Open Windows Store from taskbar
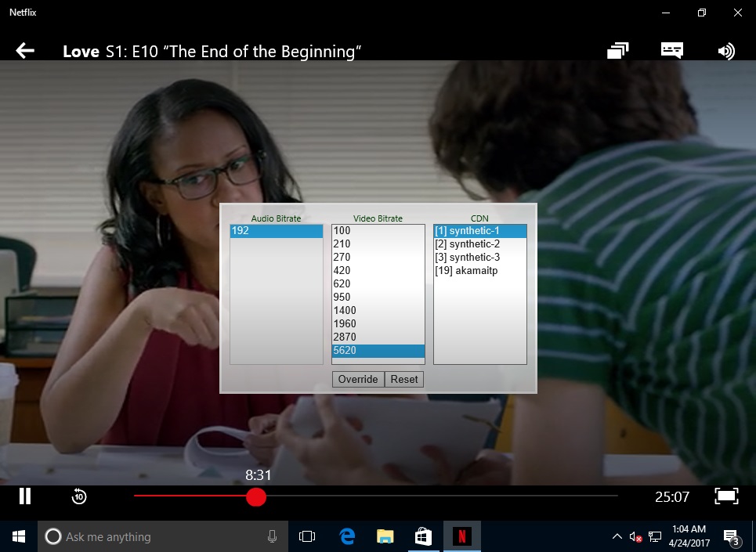Viewport: 756px width, 552px height. [x=423, y=536]
